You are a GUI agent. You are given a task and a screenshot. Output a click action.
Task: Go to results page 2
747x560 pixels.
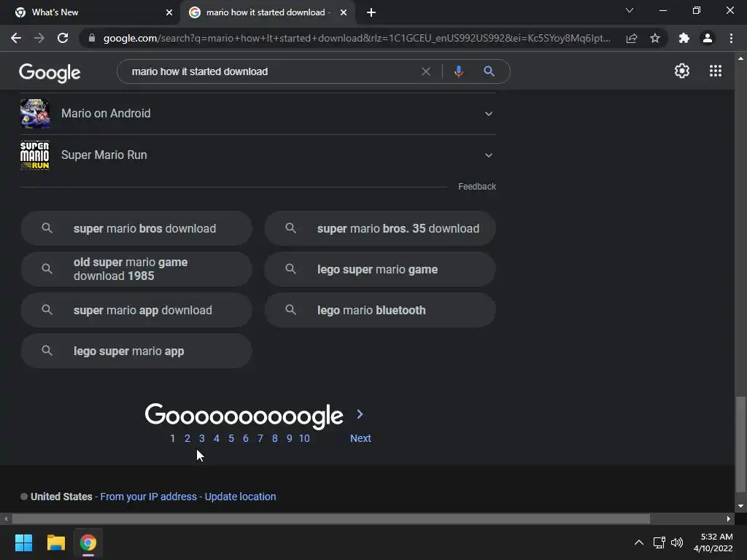[187, 438]
